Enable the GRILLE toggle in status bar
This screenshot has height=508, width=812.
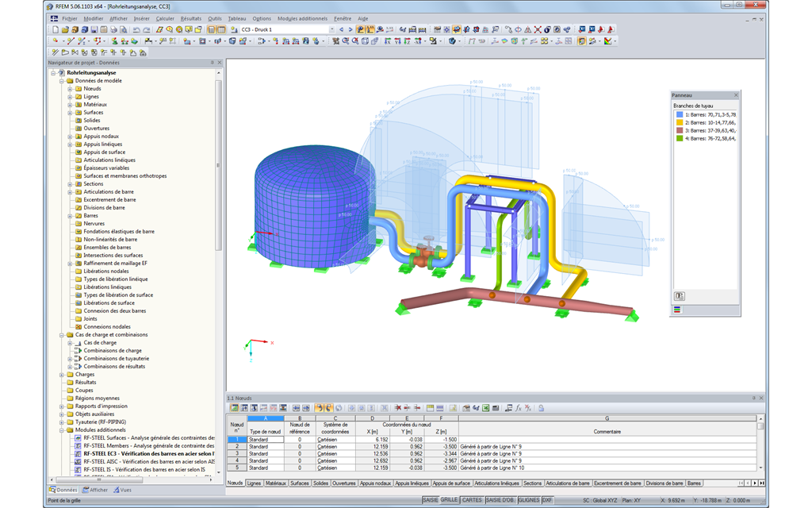pyautogui.click(x=450, y=502)
